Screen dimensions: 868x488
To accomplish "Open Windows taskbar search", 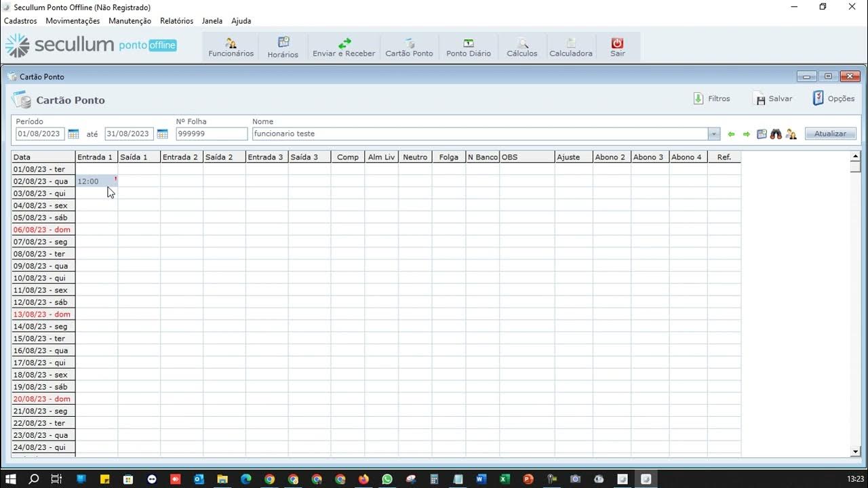I will point(34,479).
